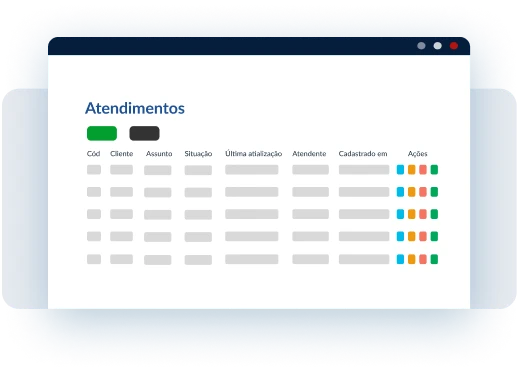Sort by the Cadastrado em column header

[x=363, y=154]
